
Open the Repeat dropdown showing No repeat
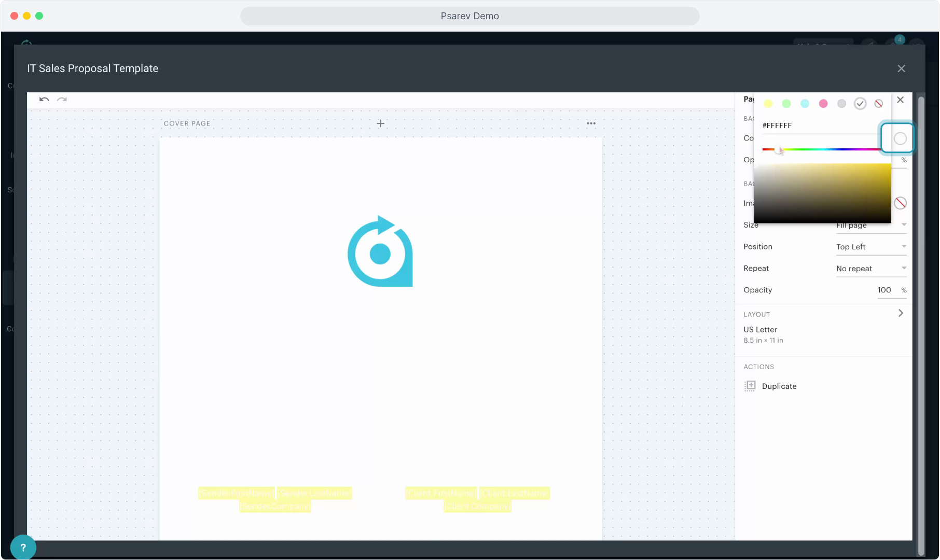[872, 269]
